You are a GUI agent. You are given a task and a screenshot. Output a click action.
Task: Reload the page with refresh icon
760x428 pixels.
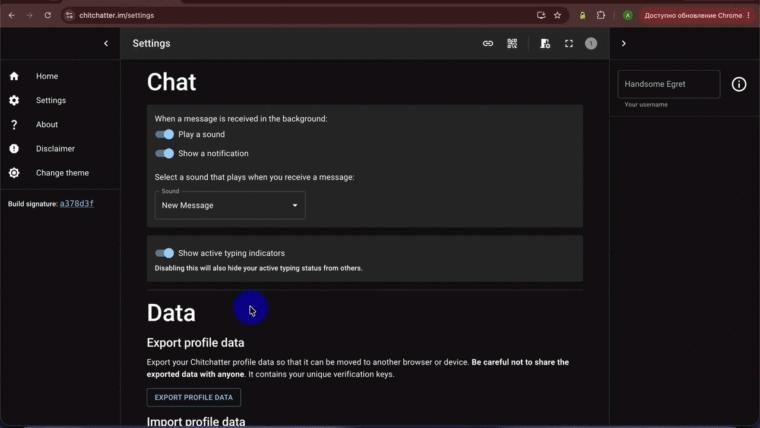point(48,16)
